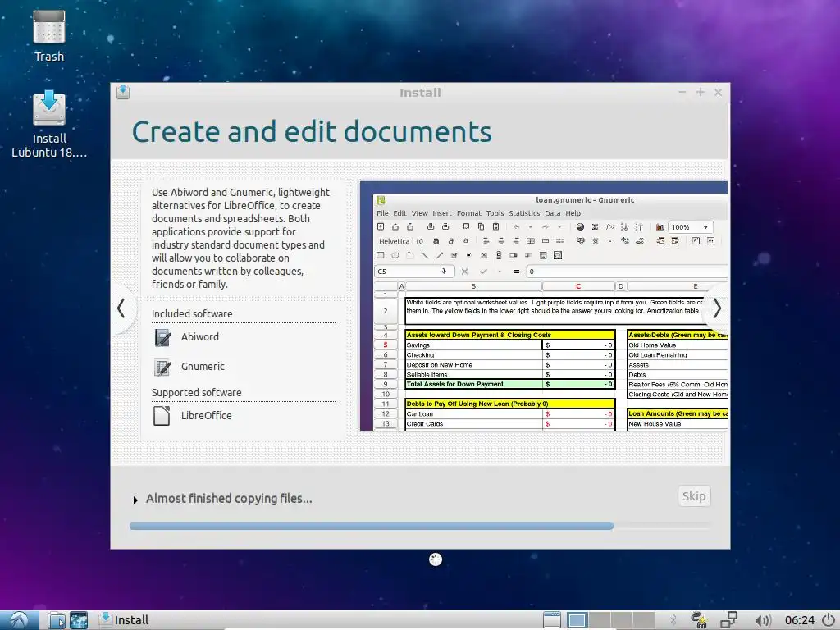The image size is (840, 630).
Task: Minimize the Install window
Action: (x=682, y=92)
